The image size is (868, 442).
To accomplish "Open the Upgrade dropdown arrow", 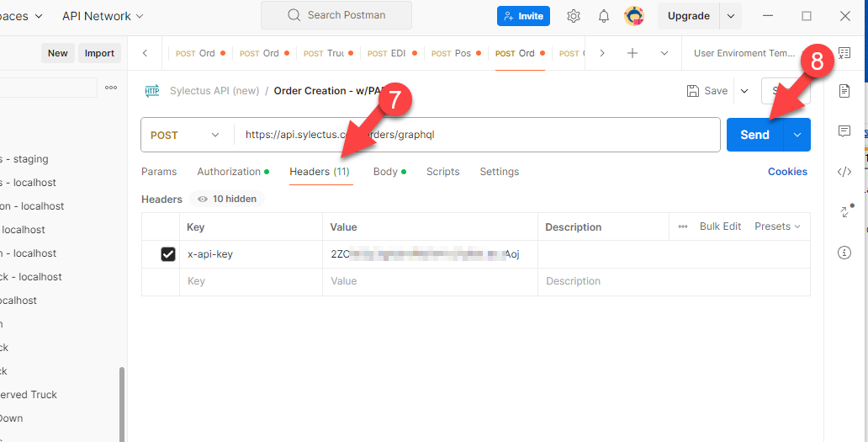I will click(x=731, y=16).
